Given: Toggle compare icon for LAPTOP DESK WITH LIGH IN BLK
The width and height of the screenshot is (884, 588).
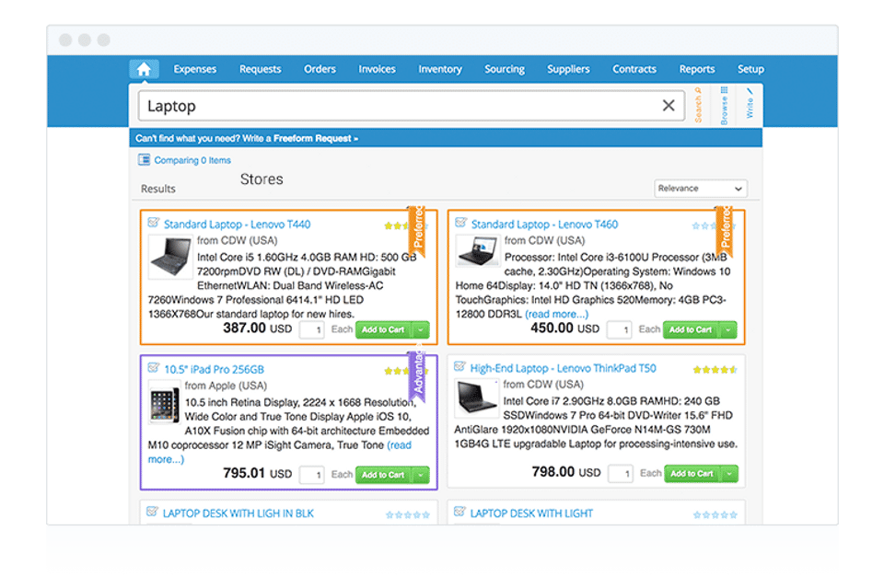Looking at the screenshot, I should coord(152,512).
